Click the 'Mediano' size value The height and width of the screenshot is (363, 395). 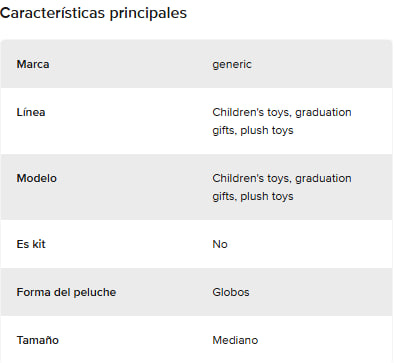(x=235, y=340)
